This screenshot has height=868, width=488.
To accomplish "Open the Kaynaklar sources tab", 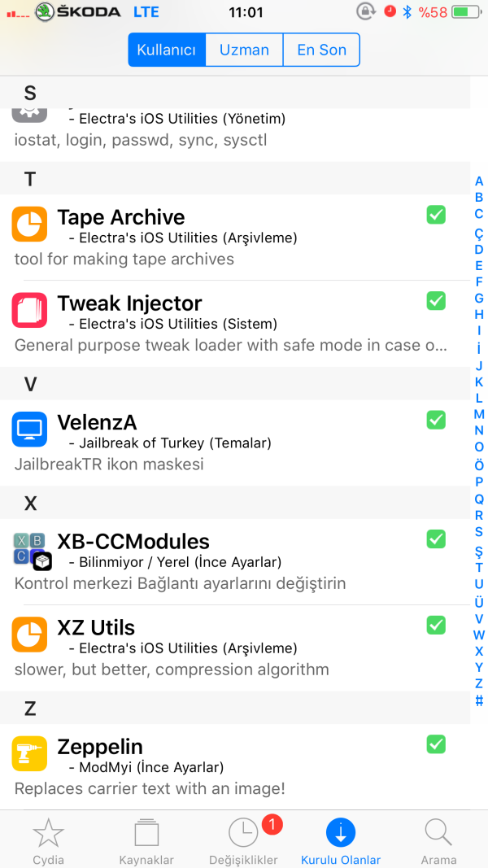I will 146,841.
